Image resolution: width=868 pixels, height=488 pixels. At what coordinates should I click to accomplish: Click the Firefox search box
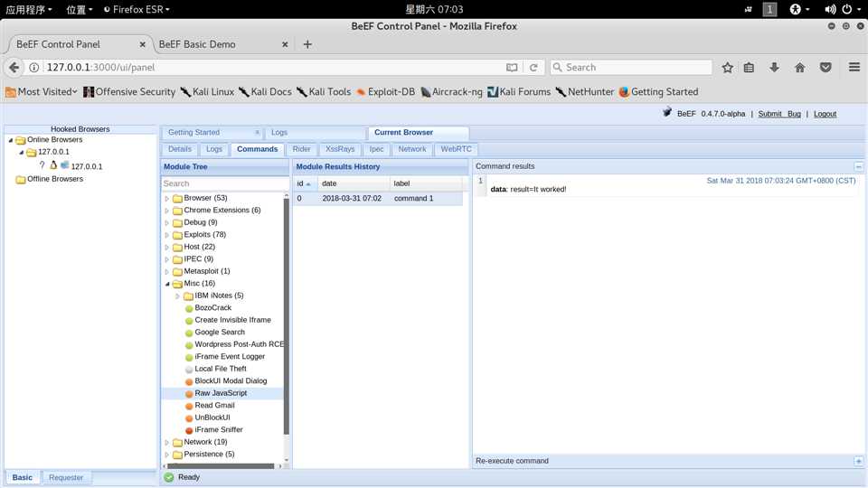coord(631,68)
